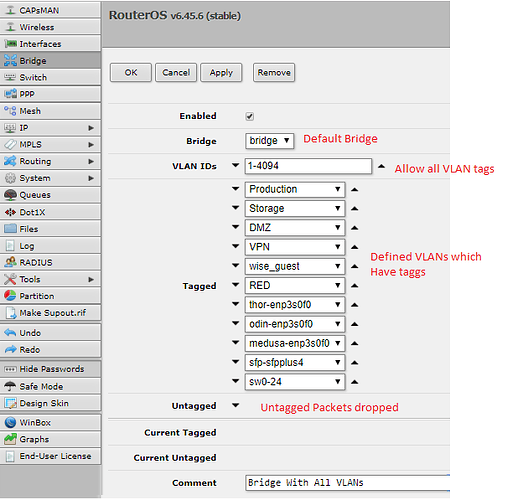Click the RADIUS users icon
This screenshot has width=522, height=500.
click(x=10, y=262)
